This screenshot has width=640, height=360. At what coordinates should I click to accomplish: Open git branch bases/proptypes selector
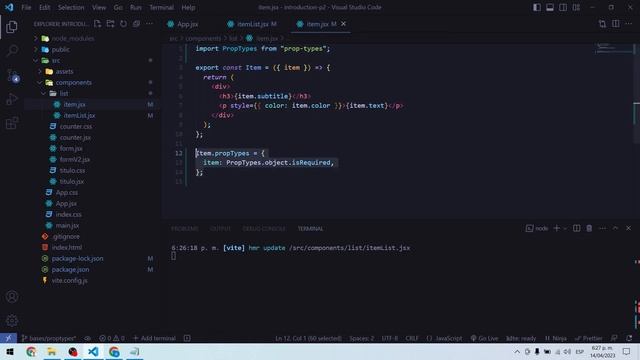49,338
